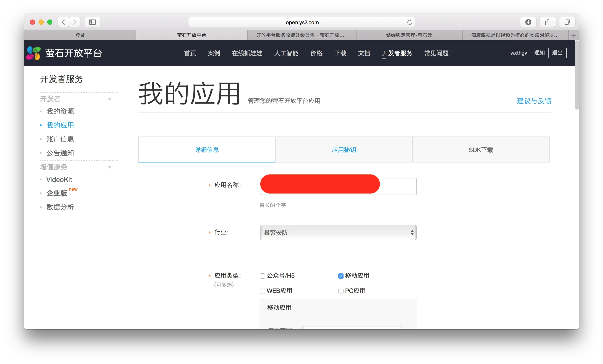The height and width of the screenshot is (364, 603).
Task: Click the Safari share icon
Action: tap(548, 22)
